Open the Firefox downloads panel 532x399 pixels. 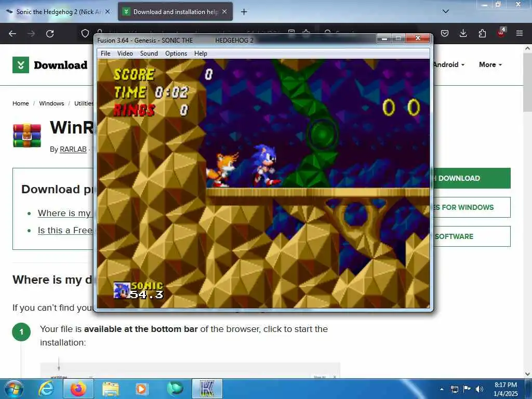click(463, 33)
